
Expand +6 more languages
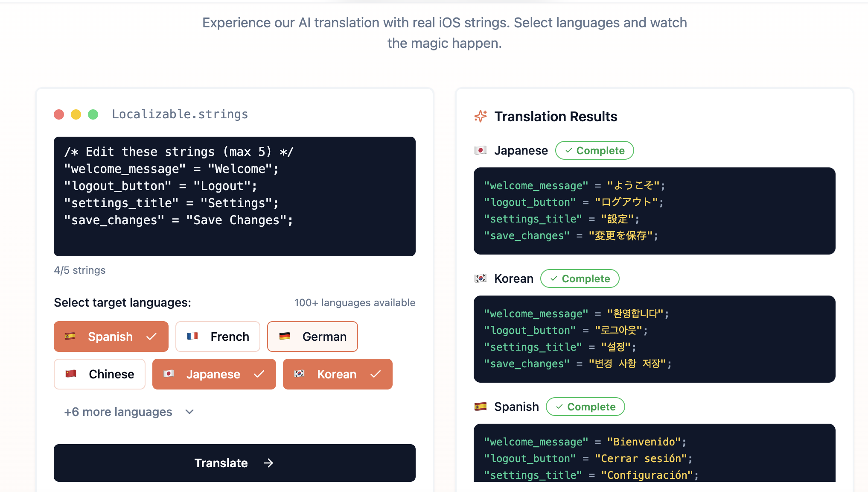(x=118, y=412)
